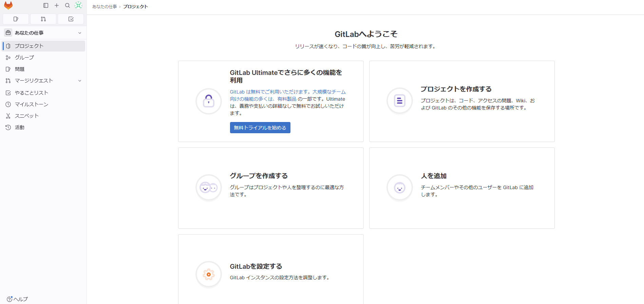This screenshot has width=644, height=304.
Task: Click the 無料トライアルを始める button
Action: coord(260,128)
